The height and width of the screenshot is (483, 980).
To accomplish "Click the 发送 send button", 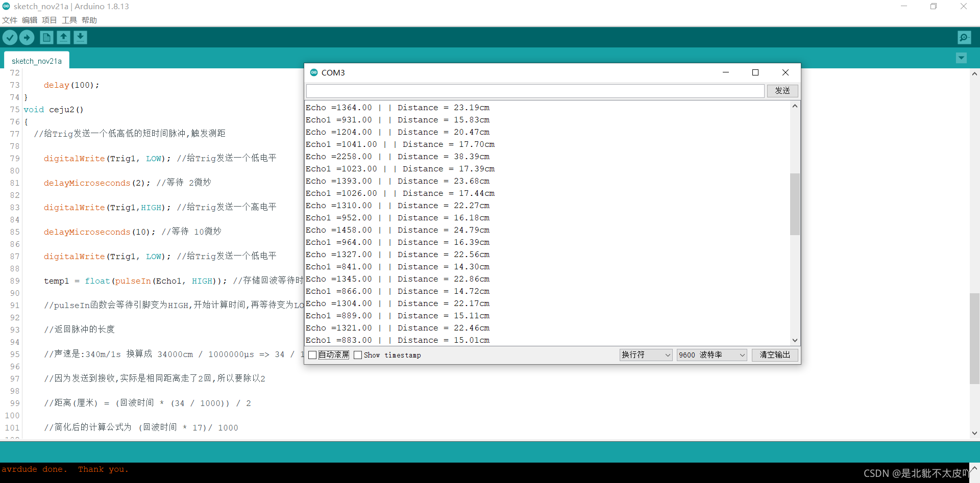I will 782,91.
